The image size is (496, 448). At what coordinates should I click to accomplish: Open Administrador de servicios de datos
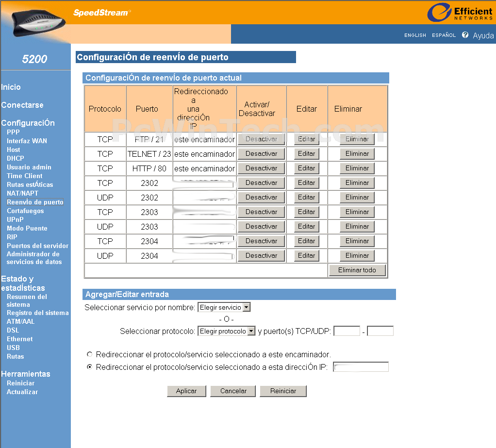pos(34,258)
